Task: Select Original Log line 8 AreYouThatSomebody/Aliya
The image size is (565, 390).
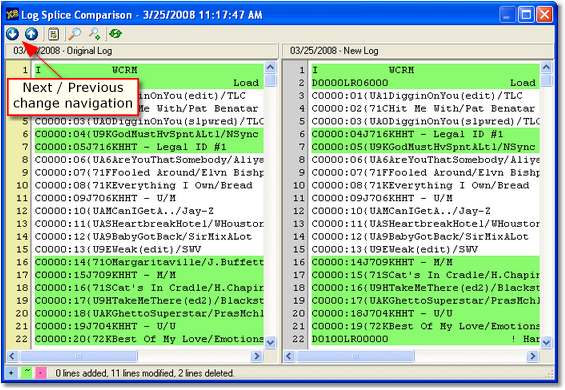Action: [149, 160]
